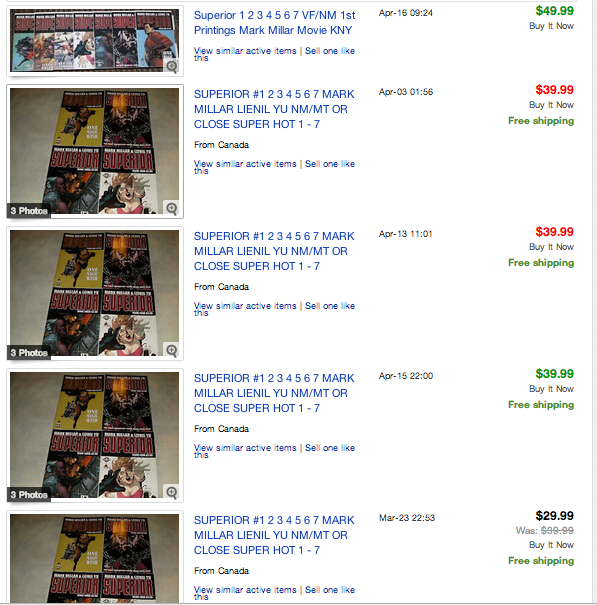This screenshot has height=605, width=597.
Task: View similar active items for Apr-03 listing
Action: tap(245, 164)
